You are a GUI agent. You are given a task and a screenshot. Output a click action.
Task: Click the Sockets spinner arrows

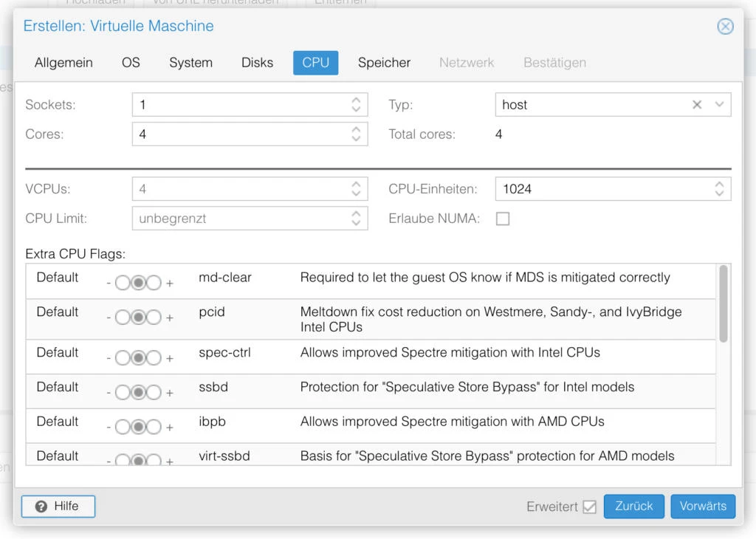pyautogui.click(x=356, y=105)
